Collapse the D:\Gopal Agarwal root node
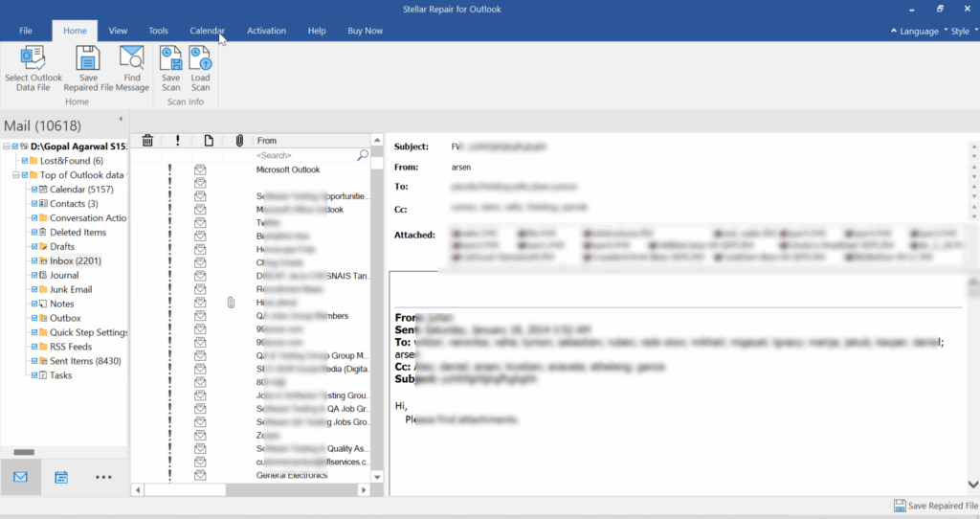The image size is (980, 519). click(x=6, y=147)
